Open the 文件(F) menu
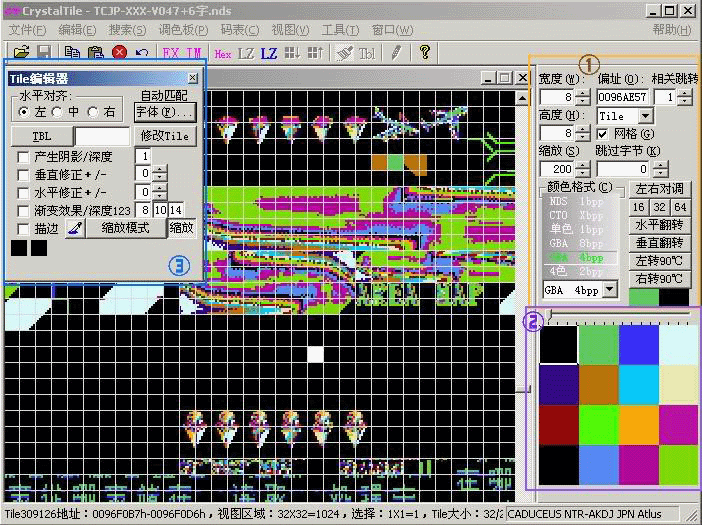Image resolution: width=702 pixels, height=525 pixels. [27, 30]
